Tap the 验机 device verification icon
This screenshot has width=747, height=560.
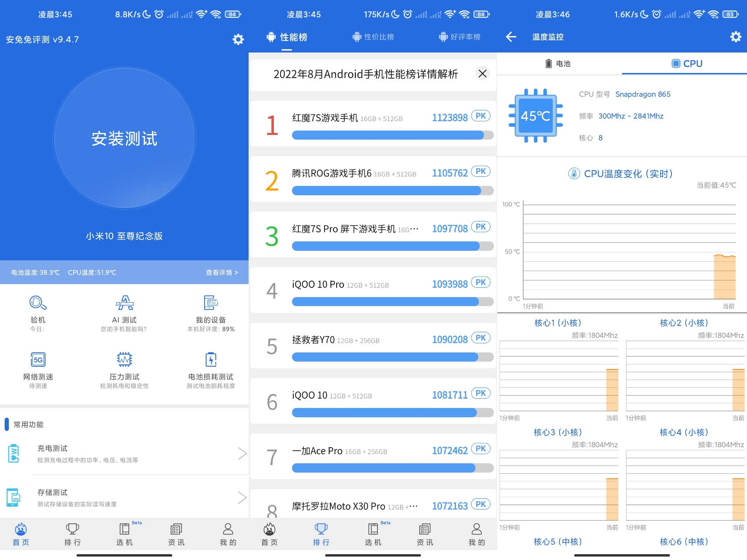click(x=38, y=303)
